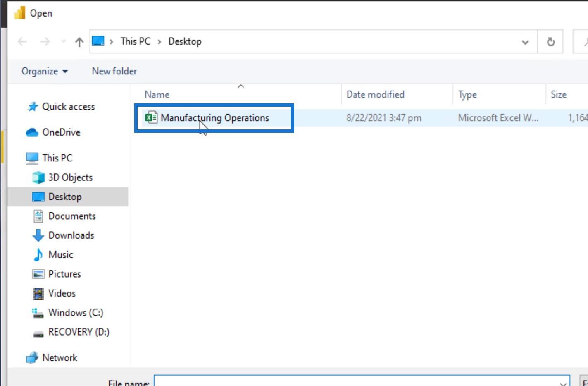Viewport: 588px width, 386px height.
Task: Open the Music folder
Action: point(61,255)
